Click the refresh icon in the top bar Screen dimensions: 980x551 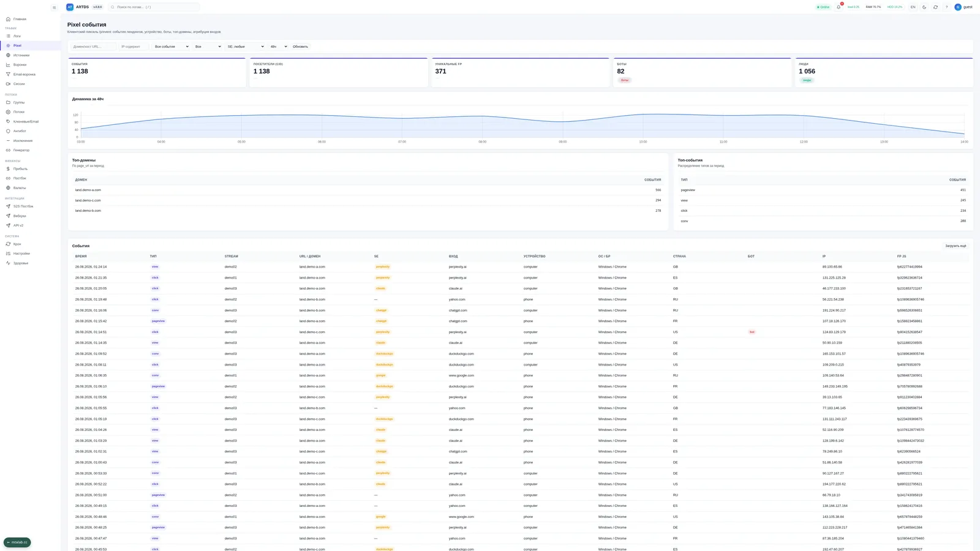(935, 7)
